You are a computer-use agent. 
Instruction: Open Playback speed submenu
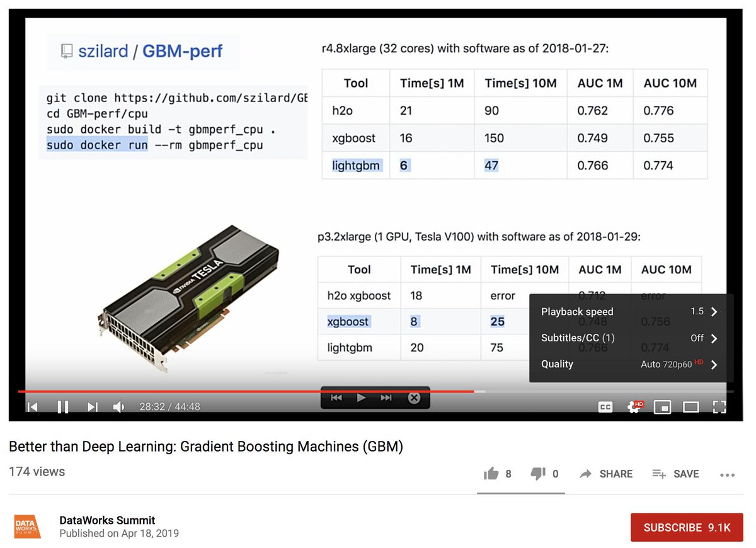pyautogui.click(x=631, y=312)
